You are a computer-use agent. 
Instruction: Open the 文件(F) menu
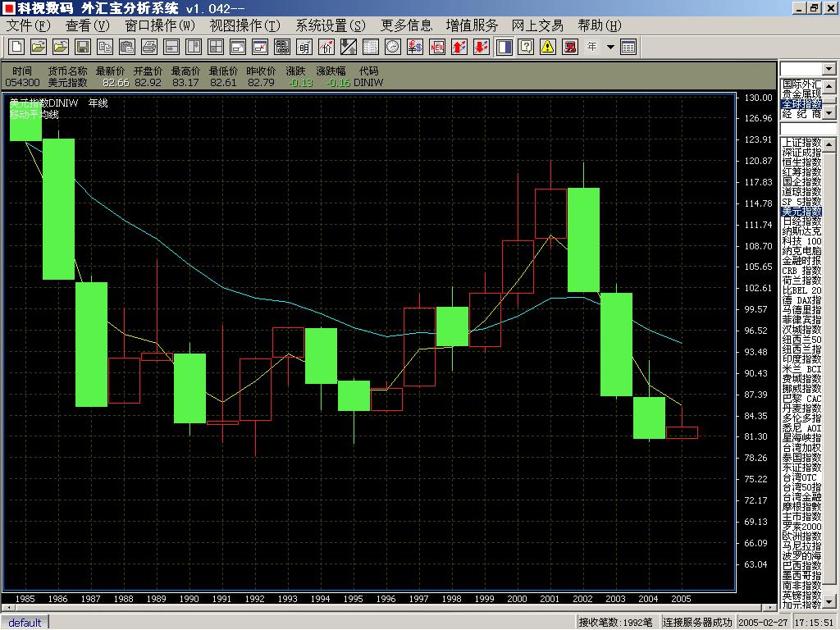pos(28,25)
